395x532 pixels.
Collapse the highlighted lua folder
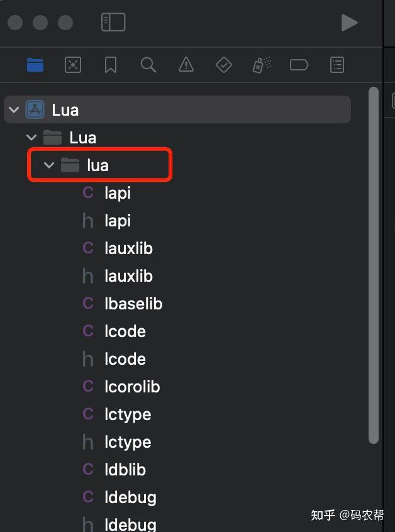pyautogui.click(x=49, y=165)
